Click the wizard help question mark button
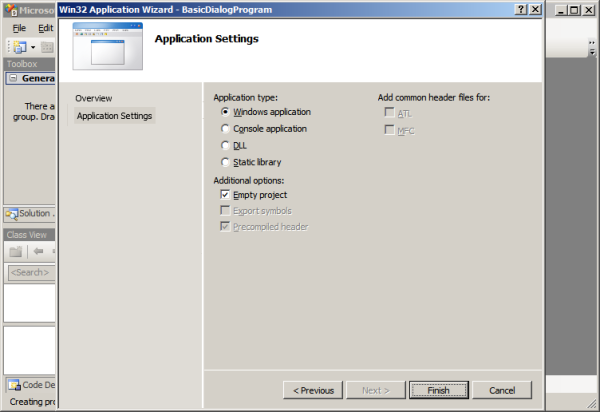The image size is (600, 412). coord(521,10)
